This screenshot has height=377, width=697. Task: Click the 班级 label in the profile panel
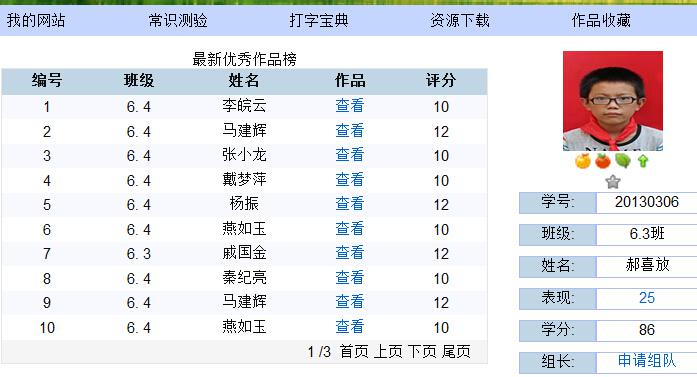pos(557,234)
